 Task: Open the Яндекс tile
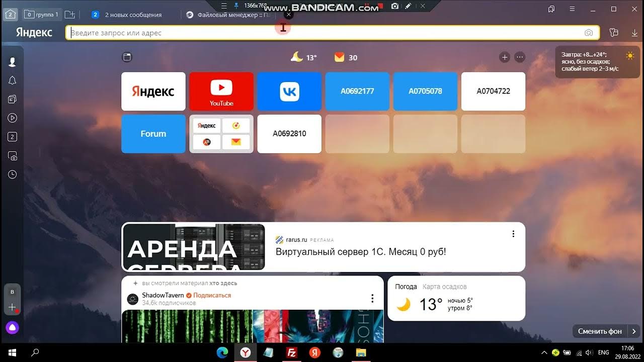153,91
